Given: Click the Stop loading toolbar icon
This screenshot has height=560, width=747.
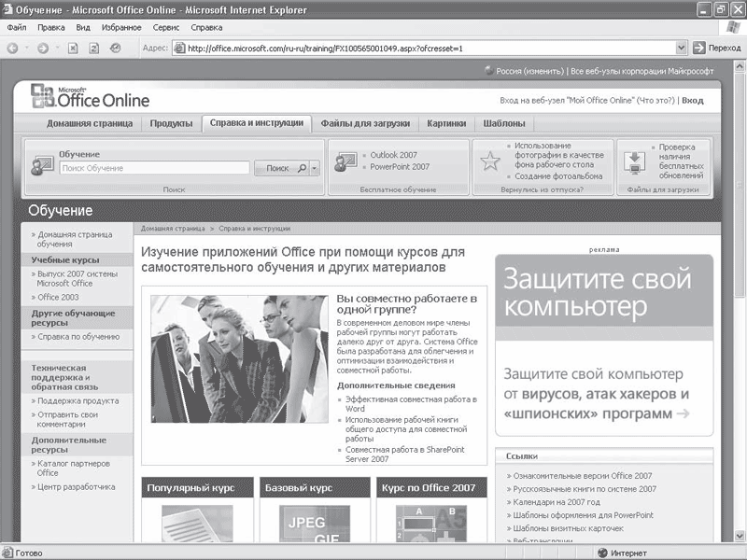Looking at the screenshot, I should tap(73, 49).
